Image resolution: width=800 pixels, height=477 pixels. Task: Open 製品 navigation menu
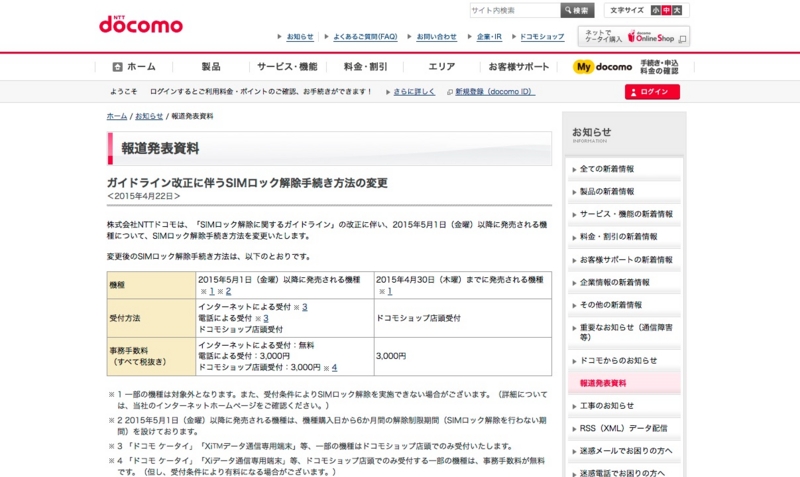[211, 67]
